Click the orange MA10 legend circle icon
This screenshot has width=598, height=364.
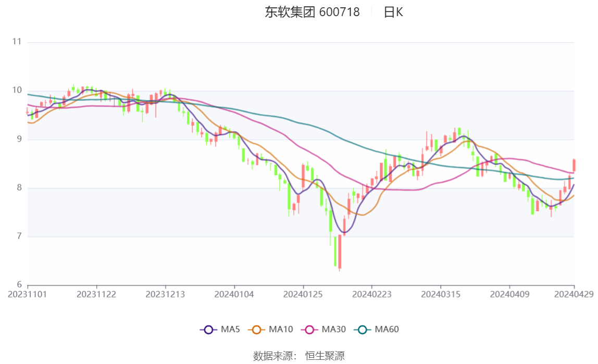coord(256,330)
